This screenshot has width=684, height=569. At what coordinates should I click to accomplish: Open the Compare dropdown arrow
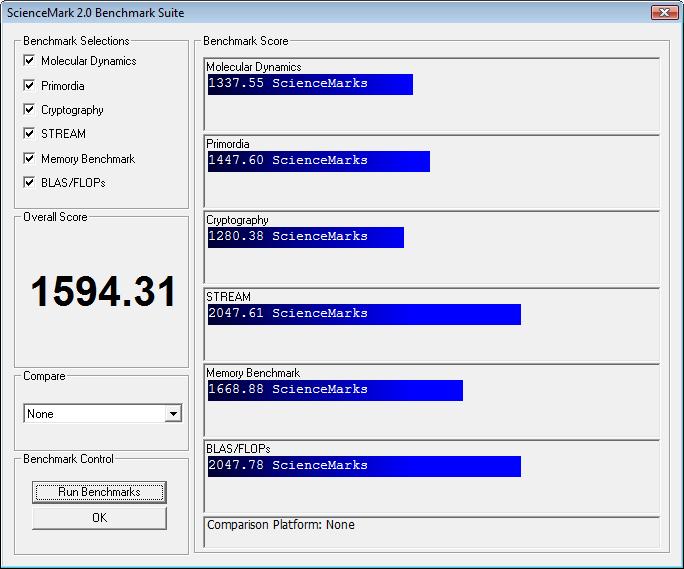click(x=173, y=413)
